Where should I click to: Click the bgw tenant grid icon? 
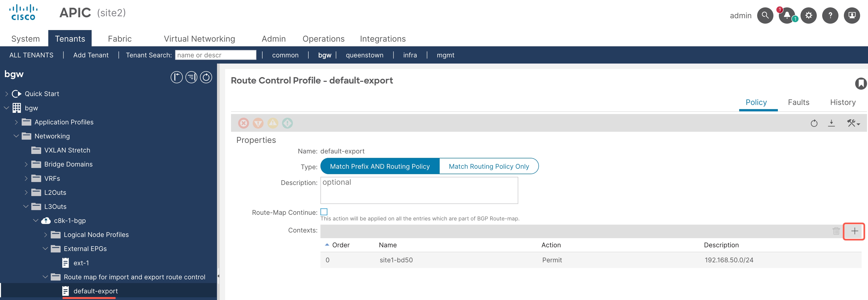point(17,108)
